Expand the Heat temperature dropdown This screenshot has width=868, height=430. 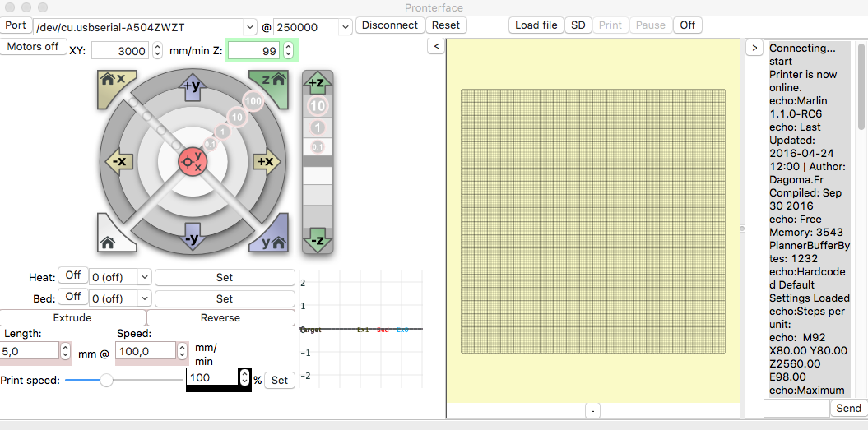144,277
